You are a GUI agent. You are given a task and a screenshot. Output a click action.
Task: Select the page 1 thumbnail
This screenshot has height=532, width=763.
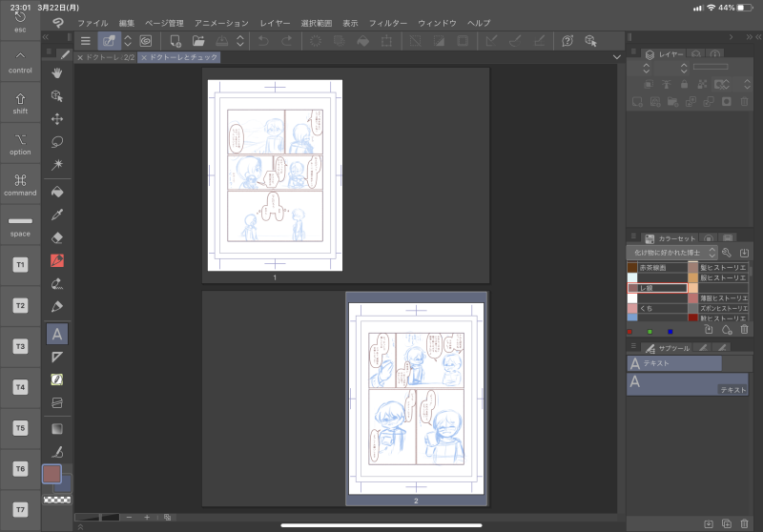[x=275, y=175]
